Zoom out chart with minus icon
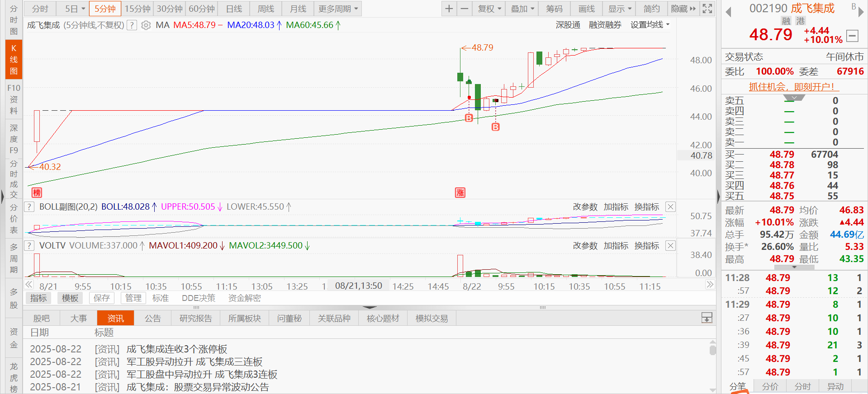This screenshot has height=394, width=868. (x=464, y=9)
